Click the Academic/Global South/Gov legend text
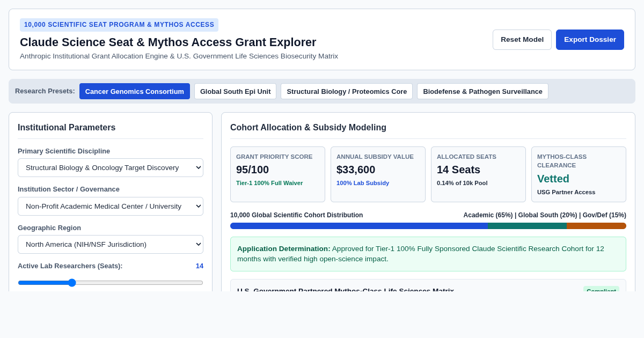644x338 pixels. pos(545,215)
